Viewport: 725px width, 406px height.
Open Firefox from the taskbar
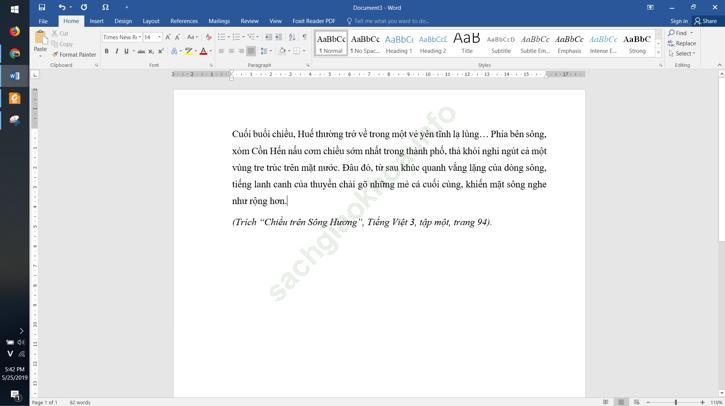(x=14, y=31)
